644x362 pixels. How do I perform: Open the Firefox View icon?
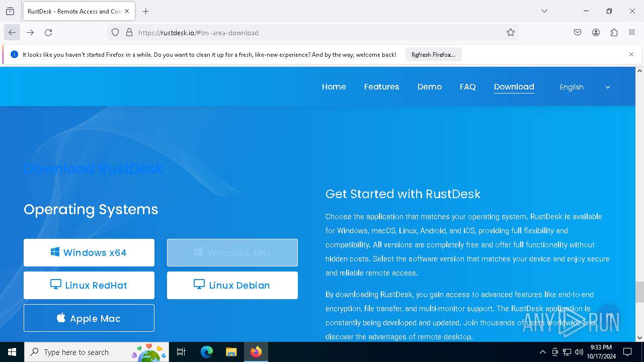(x=10, y=11)
